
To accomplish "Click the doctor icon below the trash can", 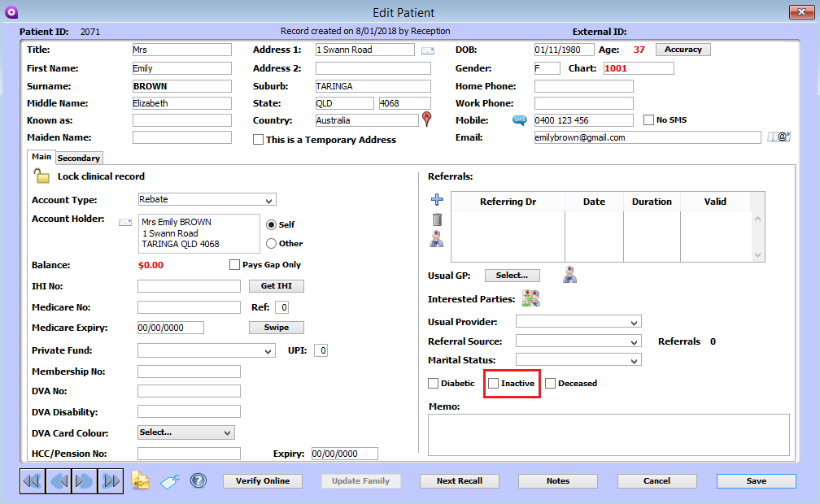I will pyautogui.click(x=437, y=240).
